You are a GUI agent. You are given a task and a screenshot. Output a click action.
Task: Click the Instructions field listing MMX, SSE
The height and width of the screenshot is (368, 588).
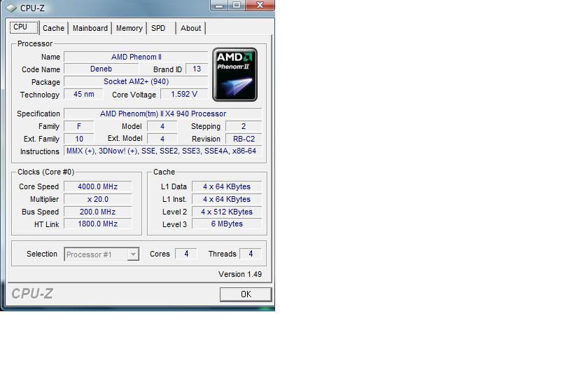pos(162,151)
